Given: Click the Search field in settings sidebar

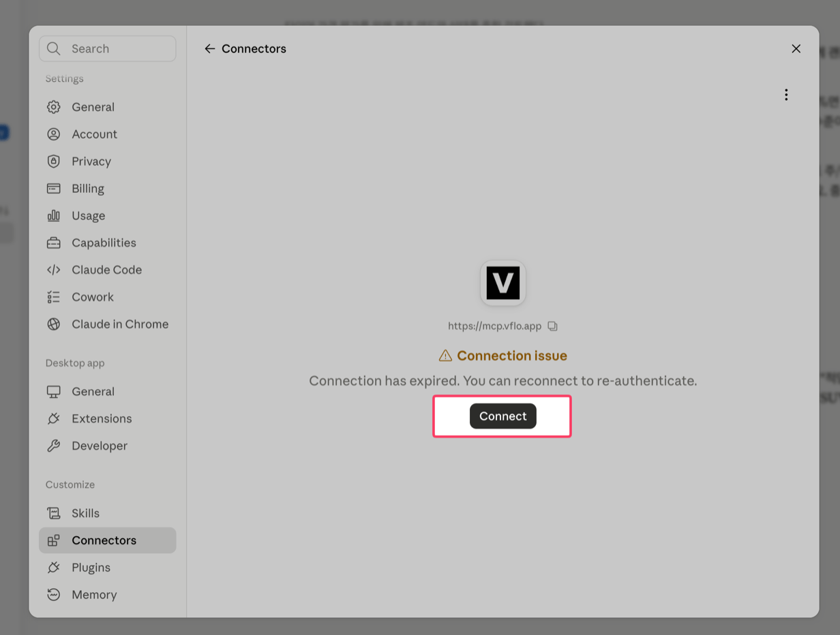Looking at the screenshot, I should point(108,49).
